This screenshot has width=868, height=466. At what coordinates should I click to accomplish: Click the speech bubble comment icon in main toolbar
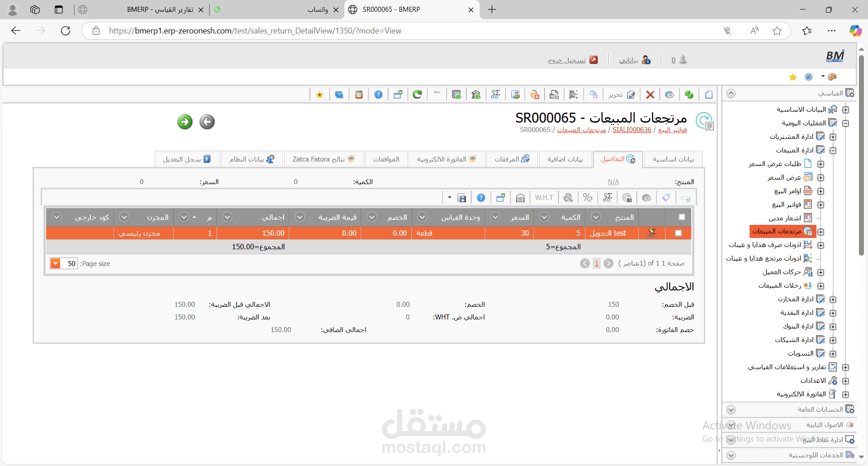click(670, 95)
